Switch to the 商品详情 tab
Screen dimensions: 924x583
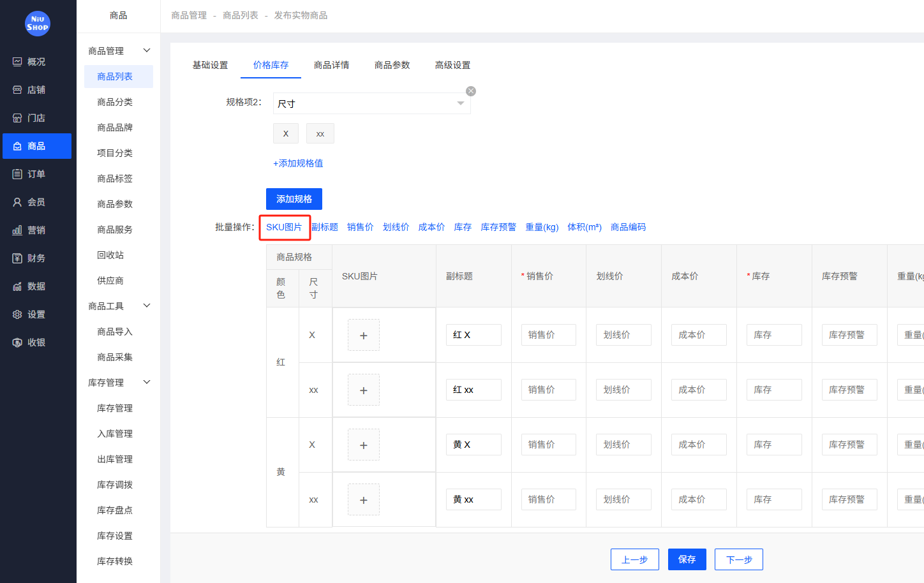click(331, 64)
